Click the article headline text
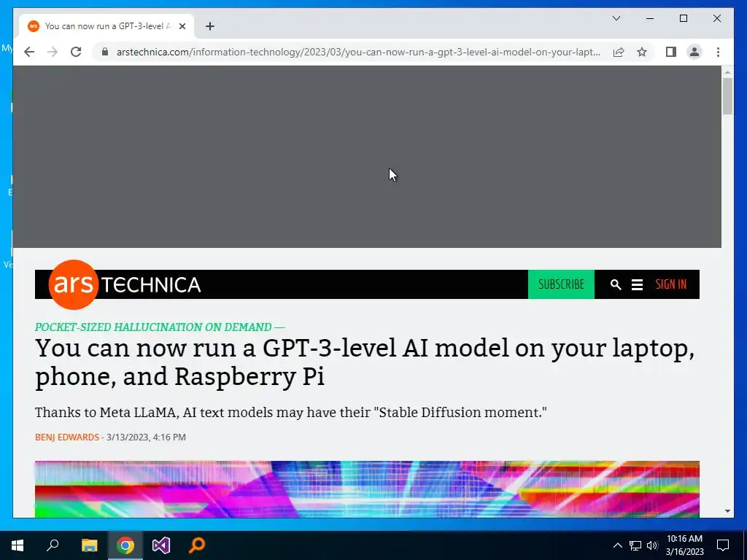Screen dimensions: 747x560 365,362
